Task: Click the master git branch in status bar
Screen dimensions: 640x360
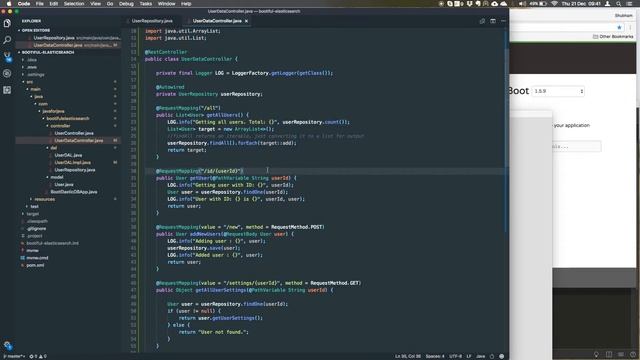Action: click(x=13, y=356)
